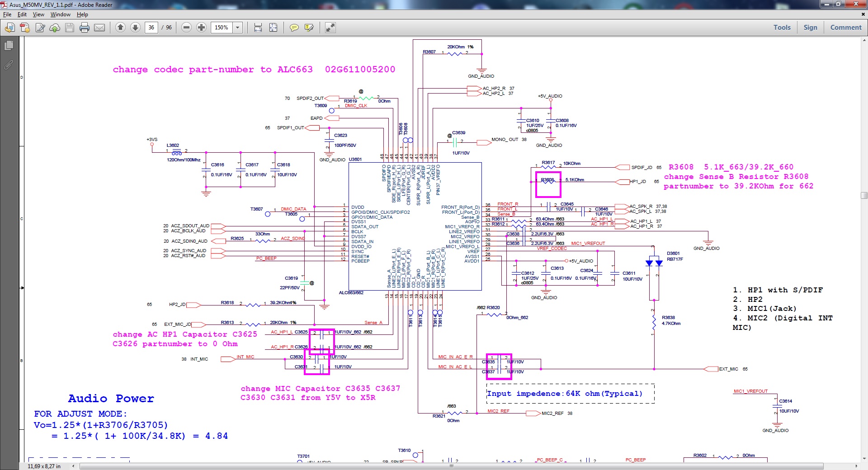The height and width of the screenshot is (470, 868).
Task: Zoom in with the plus button
Action: [202, 28]
